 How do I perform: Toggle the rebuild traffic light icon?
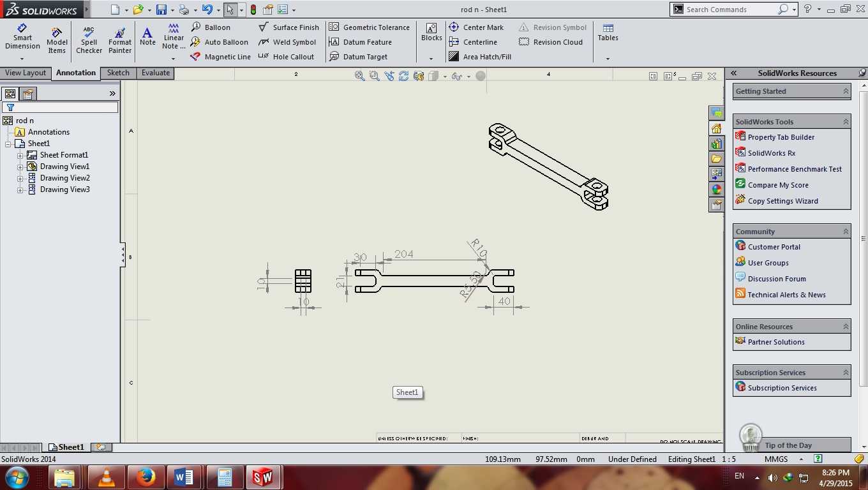pos(253,10)
